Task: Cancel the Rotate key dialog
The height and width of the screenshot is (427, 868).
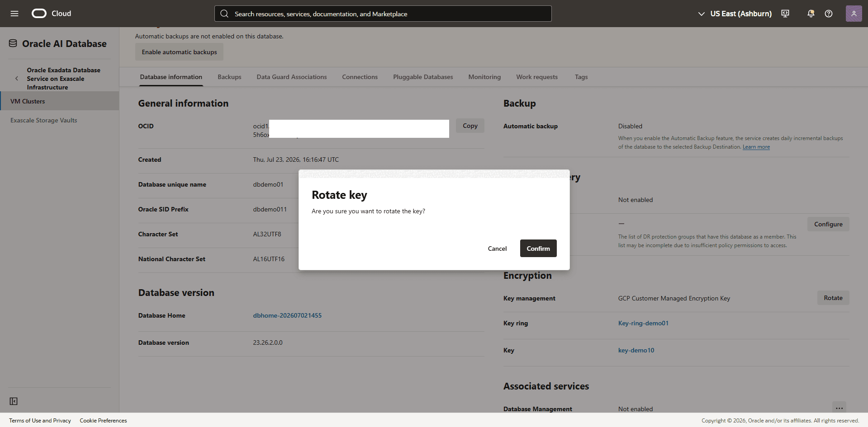Action: point(497,249)
